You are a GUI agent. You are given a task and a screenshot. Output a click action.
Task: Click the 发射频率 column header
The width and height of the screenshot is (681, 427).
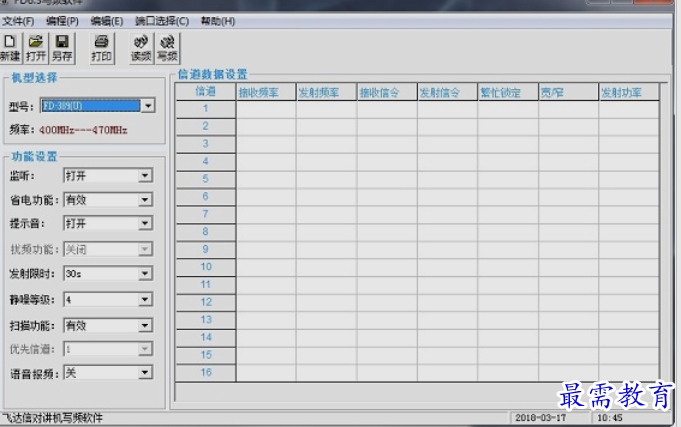(327, 92)
